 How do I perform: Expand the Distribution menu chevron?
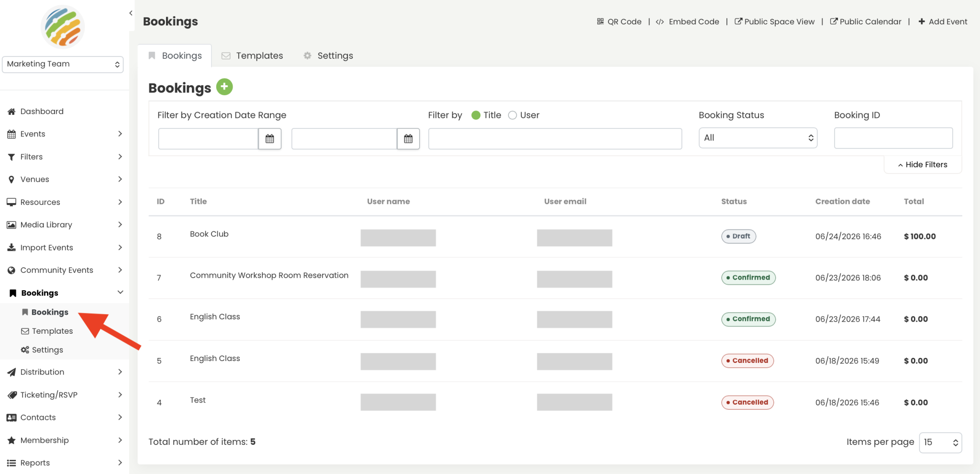coord(120,372)
